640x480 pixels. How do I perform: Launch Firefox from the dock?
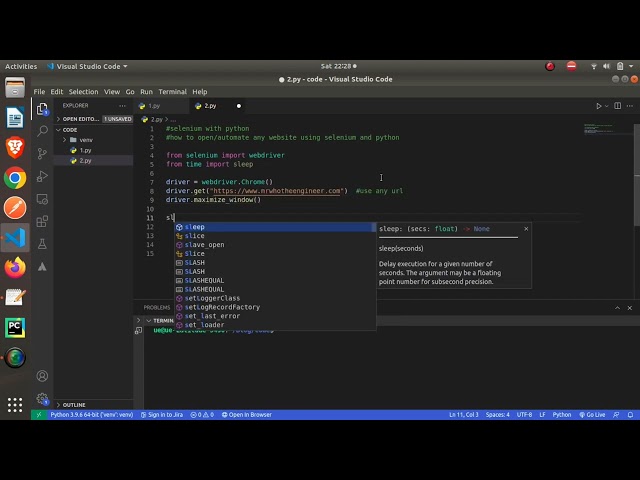tap(15, 267)
